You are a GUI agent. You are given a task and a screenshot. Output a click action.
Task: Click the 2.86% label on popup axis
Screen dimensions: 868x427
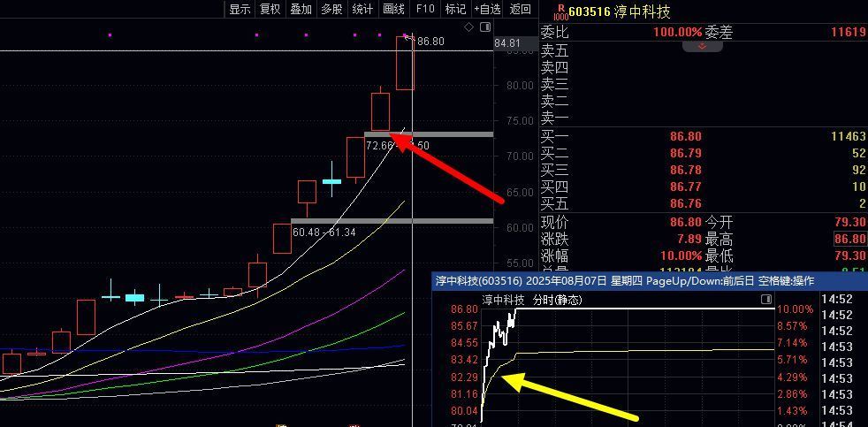(794, 394)
